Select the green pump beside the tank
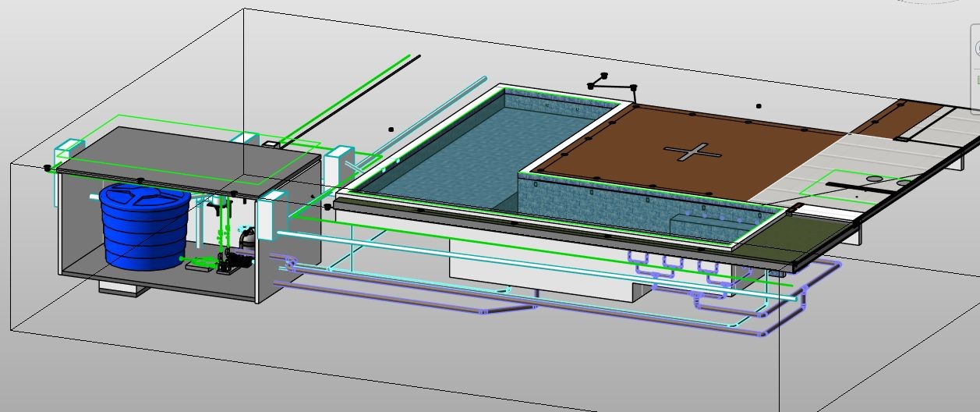 coord(200,264)
